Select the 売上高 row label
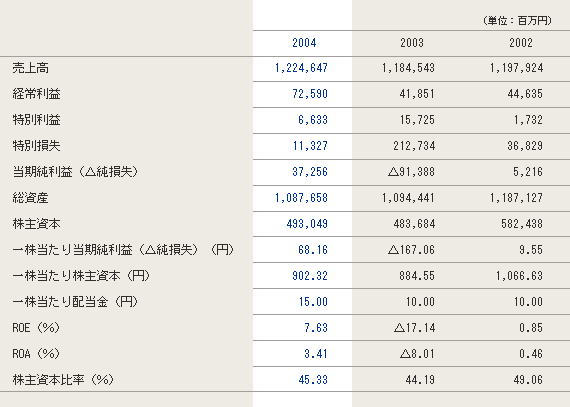This screenshot has width=570, height=407. point(31,68)
